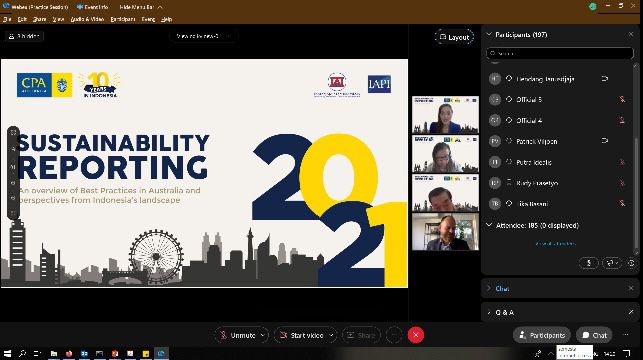Close the Participants panel

pos(631,34)
